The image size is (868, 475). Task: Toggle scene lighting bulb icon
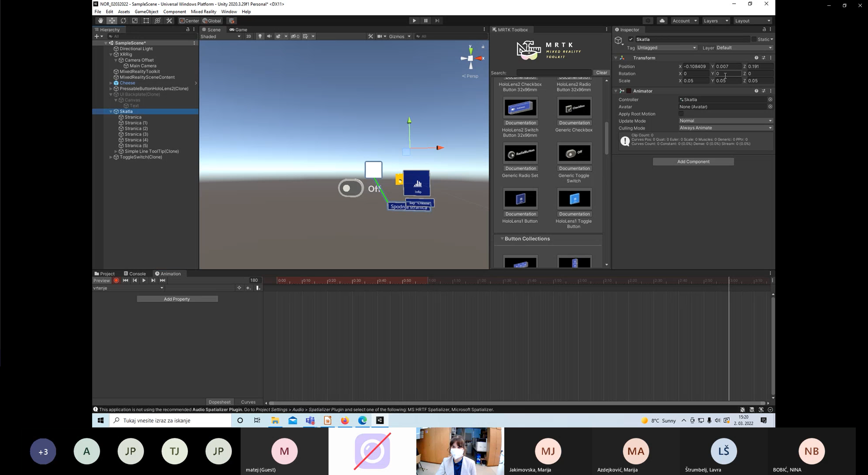(x=260, y=36)
